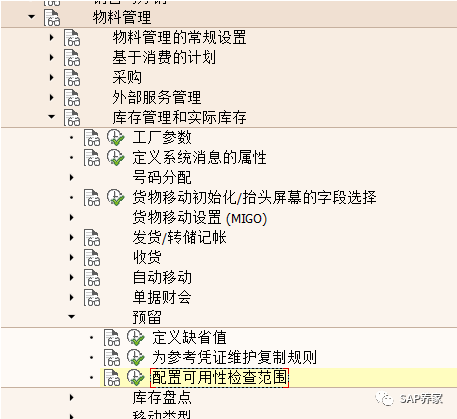The width and height of the screenshot is (457, 419).
Task: Expand the 号码分配 node
Action: coord(72,177)
